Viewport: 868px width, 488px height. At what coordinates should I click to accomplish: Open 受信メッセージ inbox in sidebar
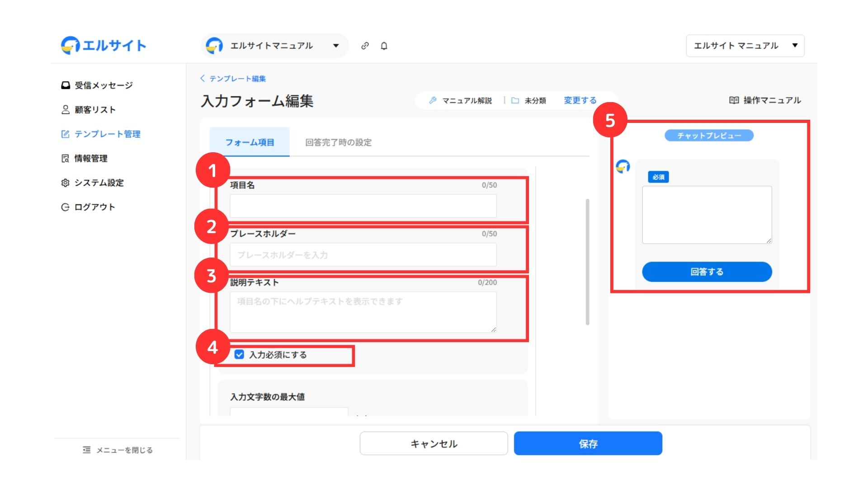click(97, 85)
